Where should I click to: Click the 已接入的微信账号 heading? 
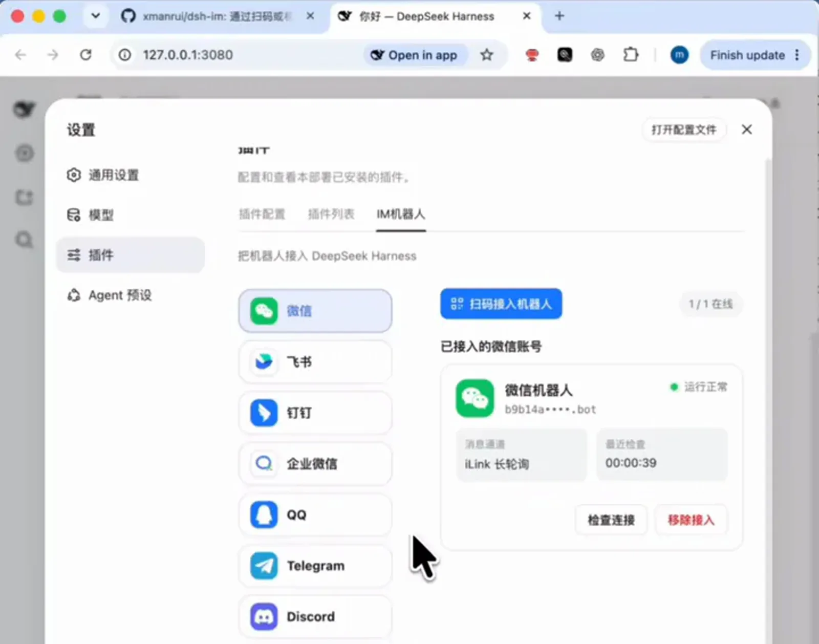point(491,347)
